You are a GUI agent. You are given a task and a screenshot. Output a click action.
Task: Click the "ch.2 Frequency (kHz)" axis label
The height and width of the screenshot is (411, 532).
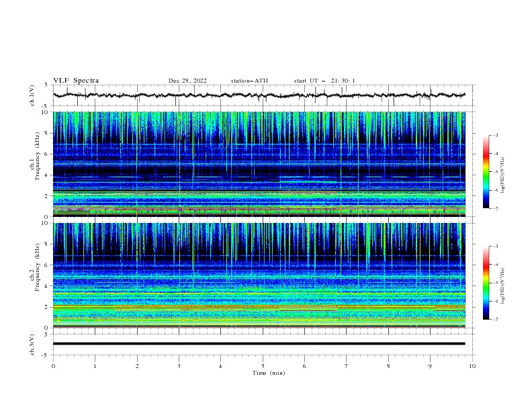click(x=35, y=267)
